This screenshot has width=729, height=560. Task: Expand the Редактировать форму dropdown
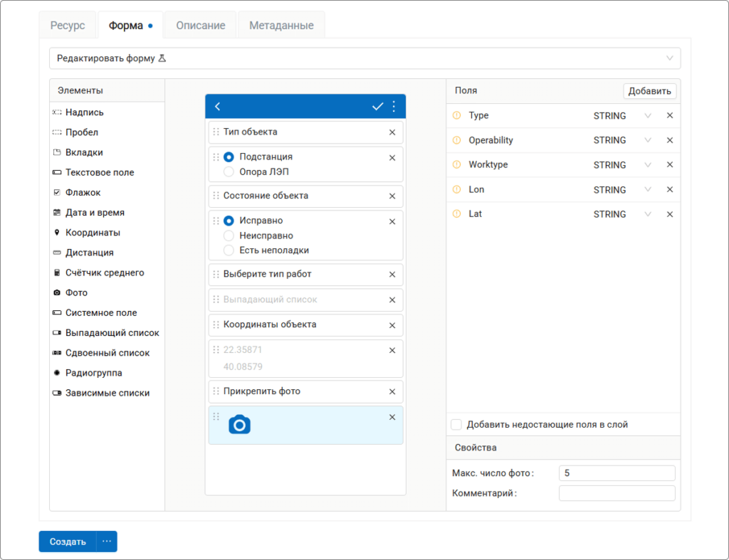click(x=365, y=58)
